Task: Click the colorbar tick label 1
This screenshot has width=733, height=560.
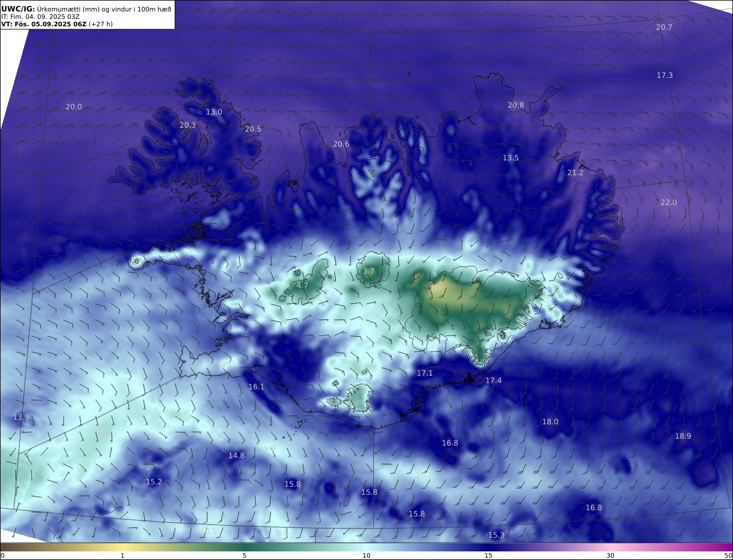Action: coord(123,555)
